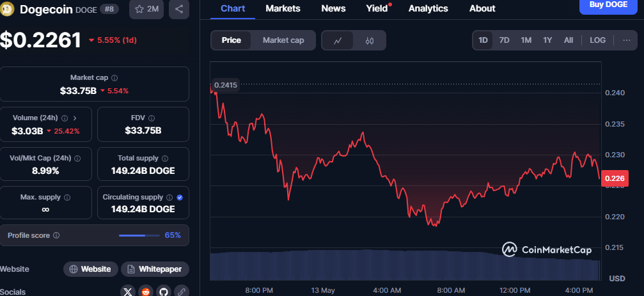The image size is (644, 296).
Task: Show Circulating supply info icon
Action: [169, 198]
